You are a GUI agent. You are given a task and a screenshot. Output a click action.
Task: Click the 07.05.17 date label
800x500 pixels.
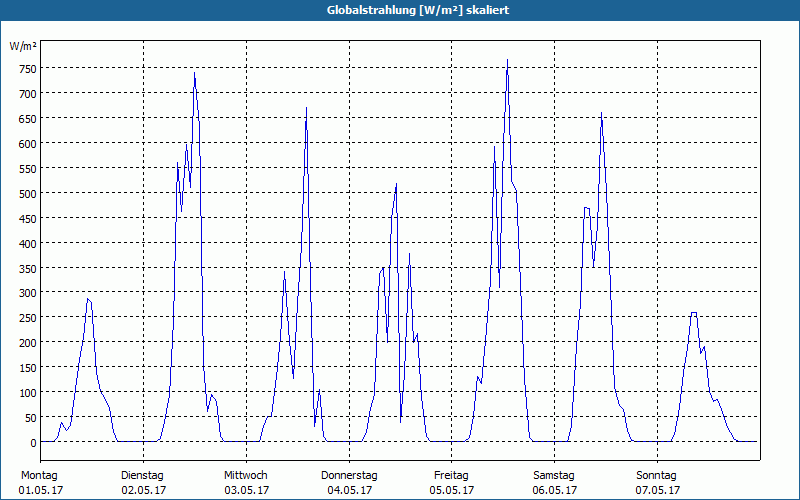[658, 490]
